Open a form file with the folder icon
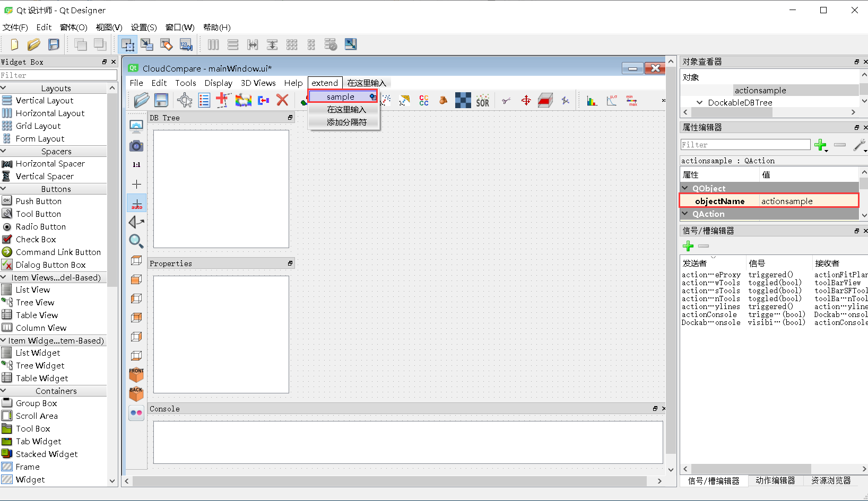 [34, 45]
